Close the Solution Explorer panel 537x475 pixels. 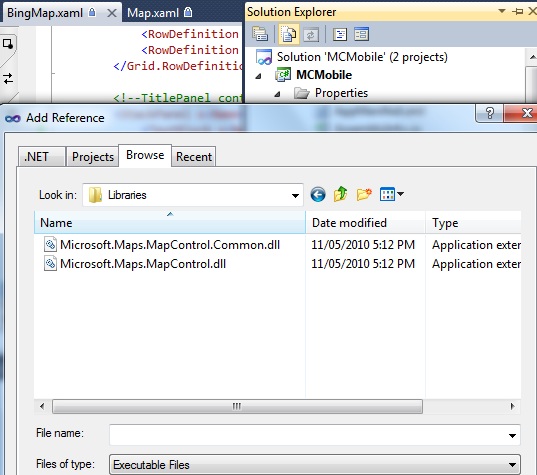(x=533, y=11)
